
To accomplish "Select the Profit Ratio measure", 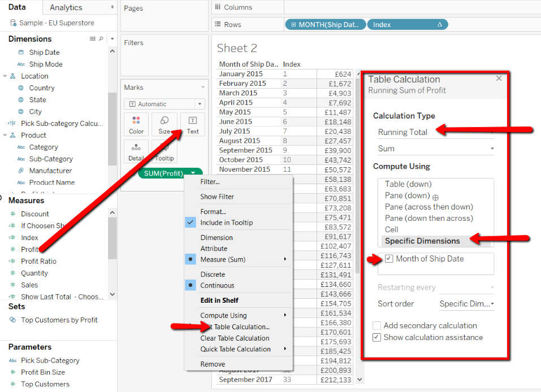I will [x=38, y=262].
